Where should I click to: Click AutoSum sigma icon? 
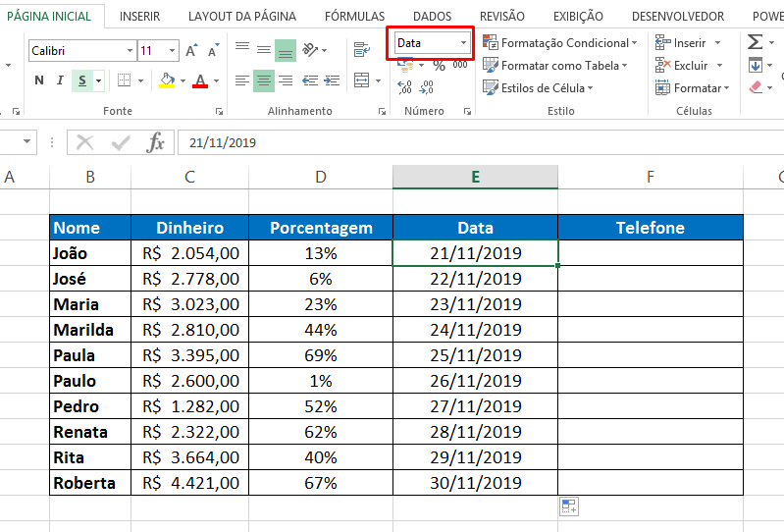pyautogui.click(x=755, y=42)
